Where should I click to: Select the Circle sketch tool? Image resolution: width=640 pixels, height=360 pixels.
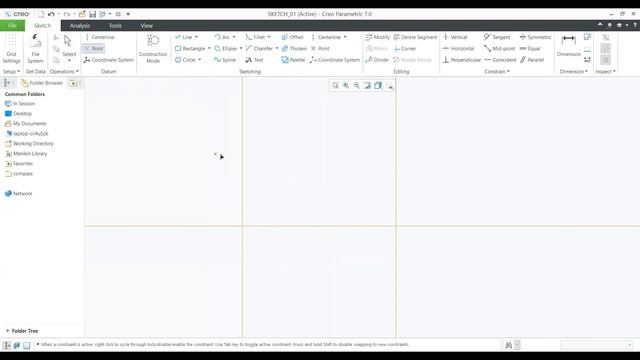pyautogui.click(x=185, y=60)
